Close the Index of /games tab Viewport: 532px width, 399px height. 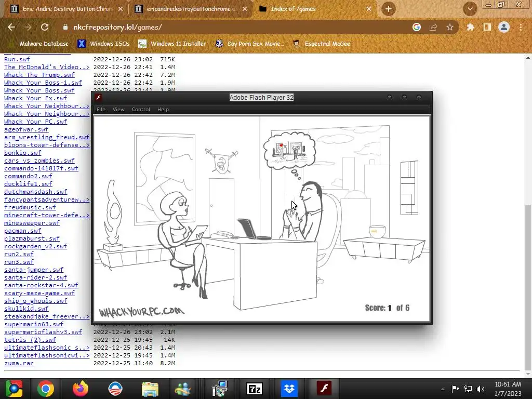click(369, 9)
